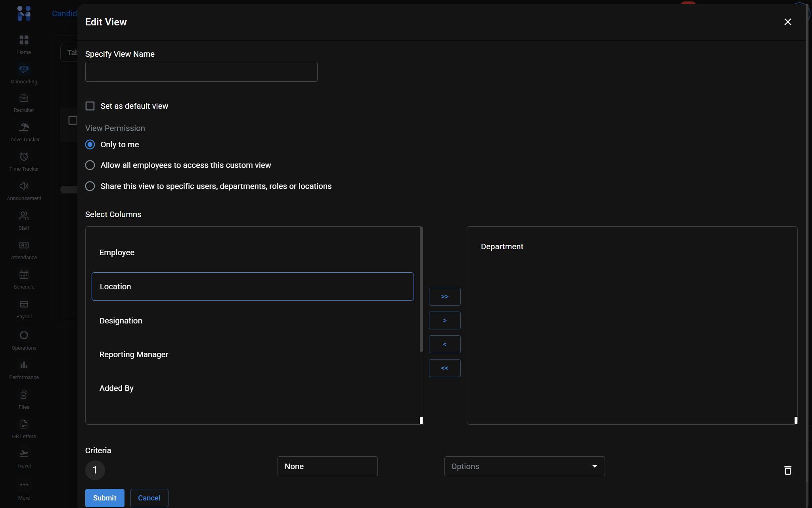Delete criteria row with trash icon
The width and height of the screenshot is (812, 508).
[x=787, y=470]
